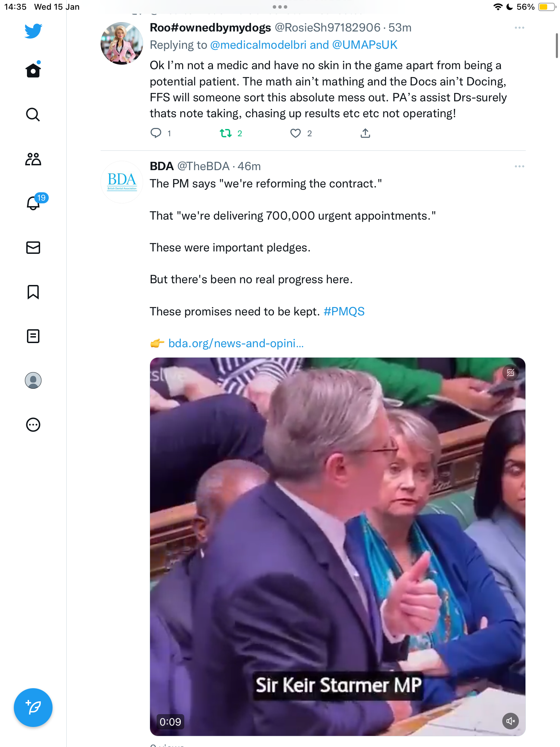The height and width of the screenshot is (747, 560).
Task: Tap the Twitter bird logo
Action: pyautogui.click(x=33, y=31)
